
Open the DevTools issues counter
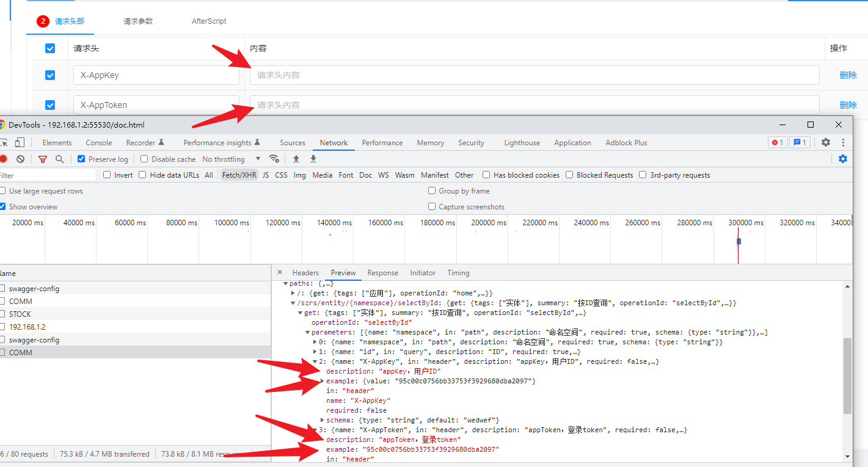coord(800,142)
